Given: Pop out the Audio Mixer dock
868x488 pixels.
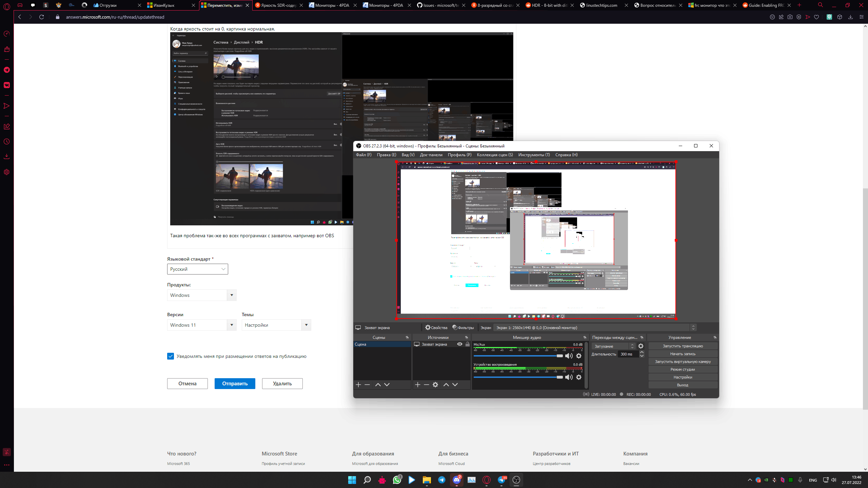Looking at the screenshot, I should pyautogui.click(x=585, y=338).
